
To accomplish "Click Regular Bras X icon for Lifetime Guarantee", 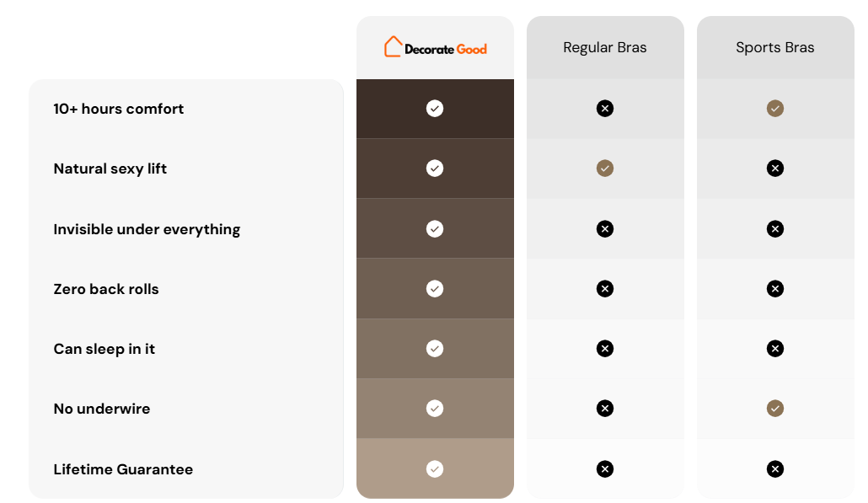I will tap(604, 469).
